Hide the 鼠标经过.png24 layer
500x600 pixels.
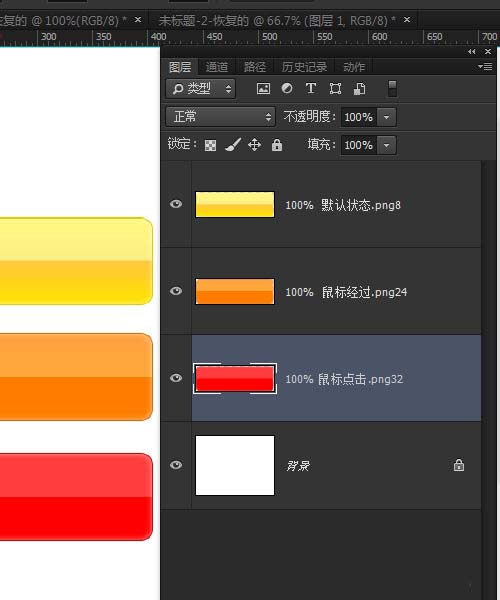(176, 291)
